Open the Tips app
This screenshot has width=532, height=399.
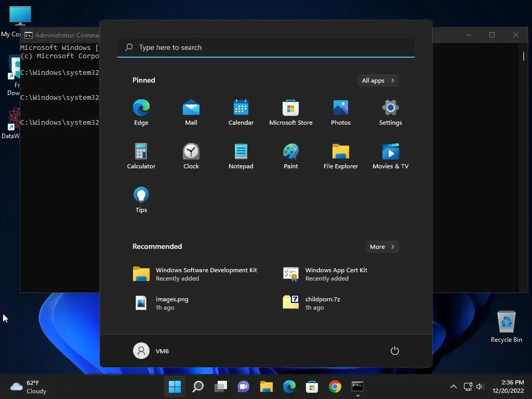coord(141,200)
